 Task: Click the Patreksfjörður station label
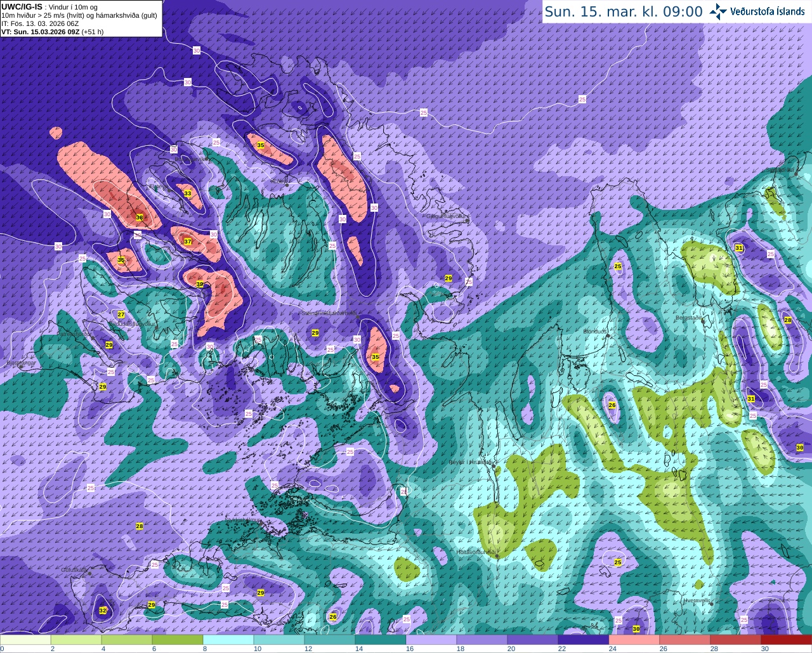(x=75, y=334)
